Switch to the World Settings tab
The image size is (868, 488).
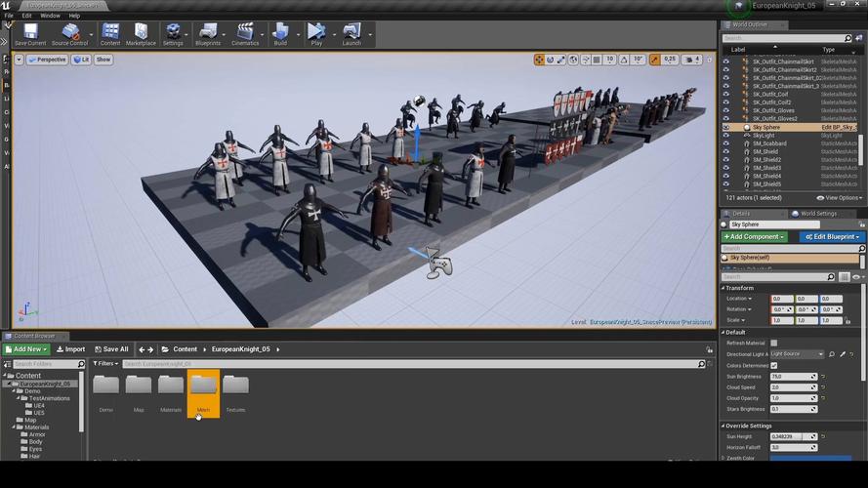(818, 214)
